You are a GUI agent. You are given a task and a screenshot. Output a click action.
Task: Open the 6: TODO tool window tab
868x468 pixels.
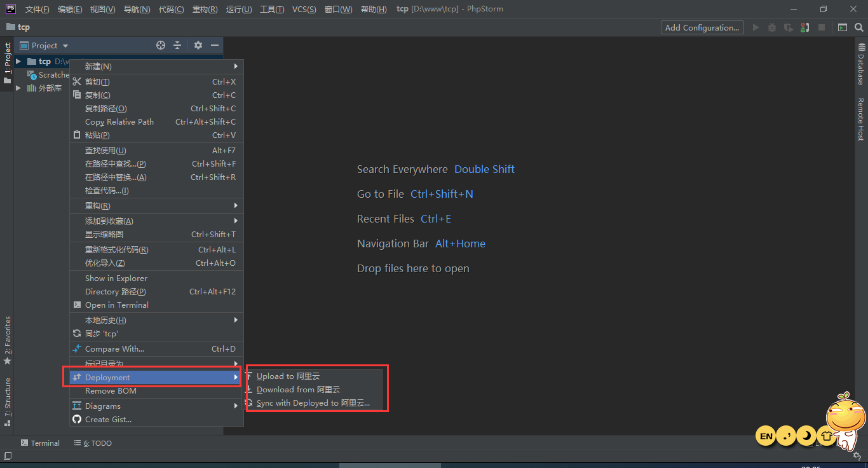93,443
